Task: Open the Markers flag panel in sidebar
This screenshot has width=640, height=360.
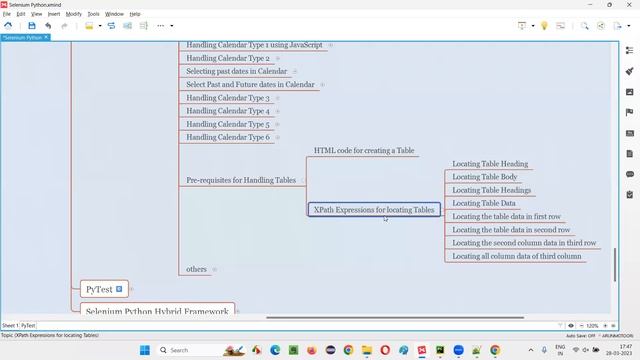Action: point(629,112)
